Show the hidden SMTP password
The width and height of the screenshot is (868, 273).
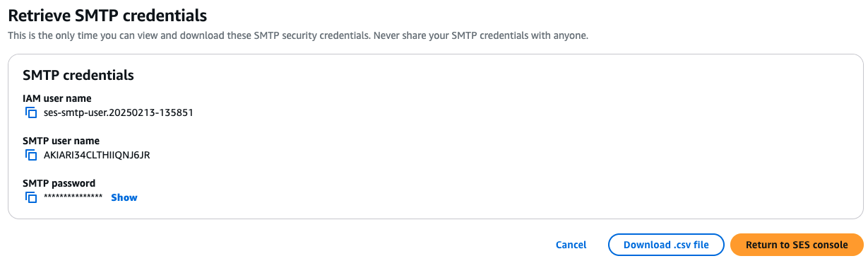[124, 197]
